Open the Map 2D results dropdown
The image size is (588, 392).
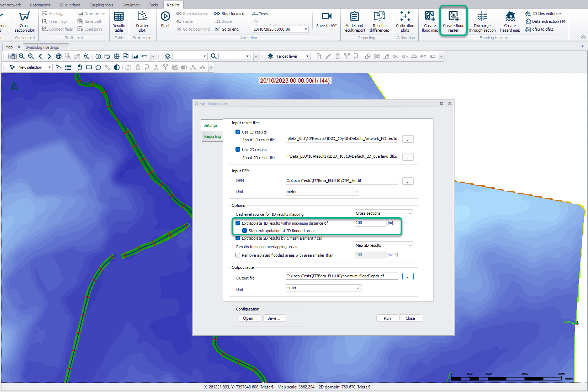point(383,245)
